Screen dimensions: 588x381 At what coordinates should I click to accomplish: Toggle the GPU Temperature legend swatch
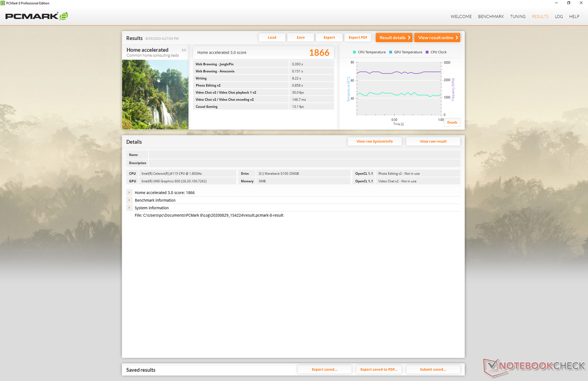(390, 52)
